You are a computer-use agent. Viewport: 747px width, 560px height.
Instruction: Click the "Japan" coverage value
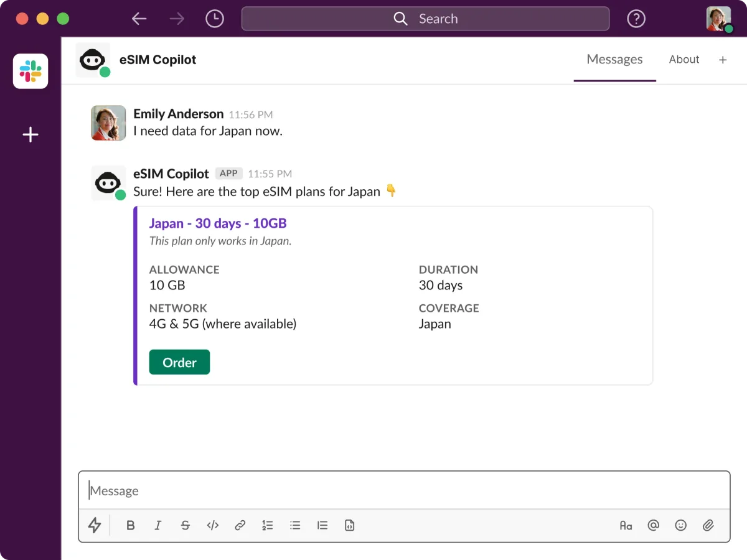pyautogui.click(x=435, y=324)
